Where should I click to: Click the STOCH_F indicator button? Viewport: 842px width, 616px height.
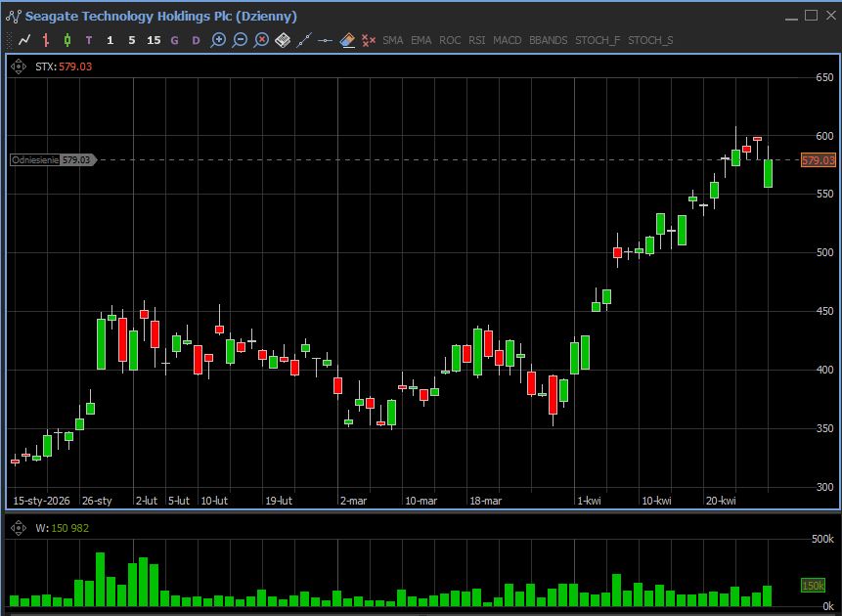click(598, 40)
